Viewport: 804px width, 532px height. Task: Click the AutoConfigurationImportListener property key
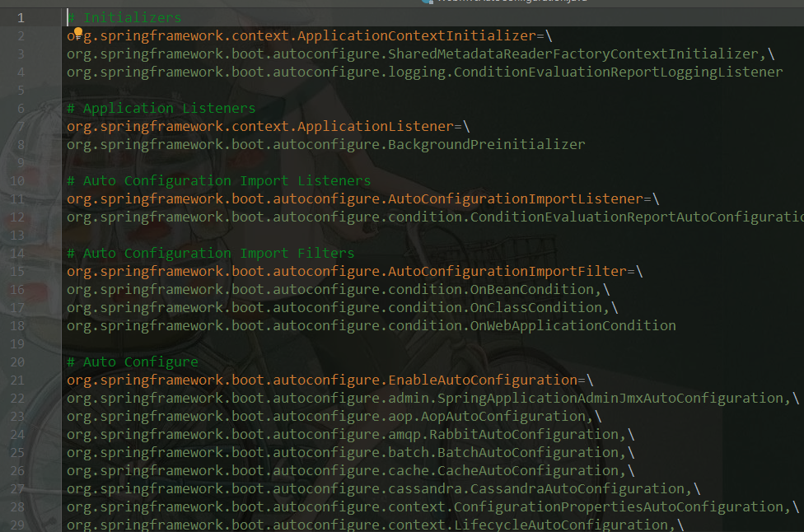pyautogui.click(x=355, y=198)
